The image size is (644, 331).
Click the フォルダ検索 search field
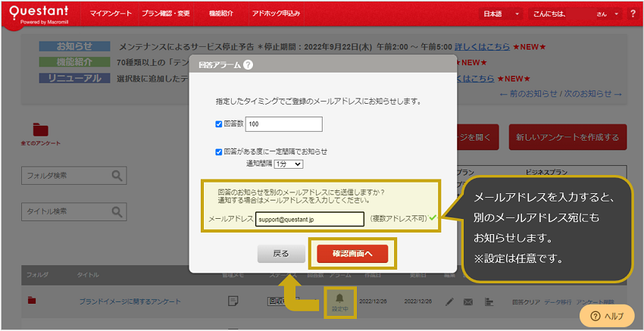[74, 176]
